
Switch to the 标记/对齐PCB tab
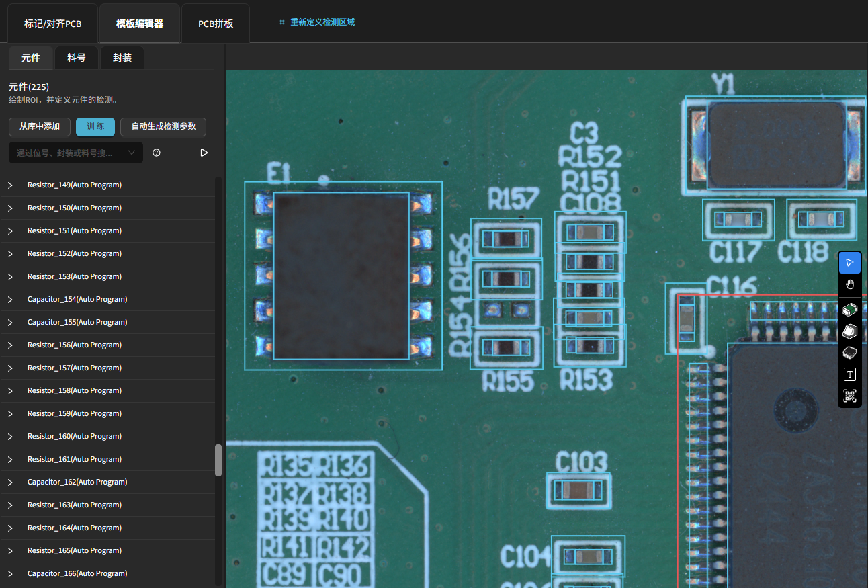tap(52, 24)
